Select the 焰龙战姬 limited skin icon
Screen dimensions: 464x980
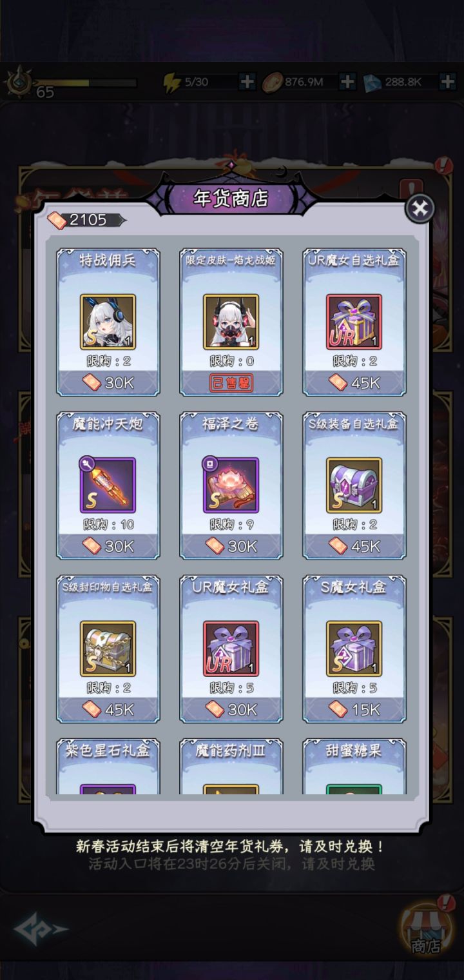tap(231, 322)
